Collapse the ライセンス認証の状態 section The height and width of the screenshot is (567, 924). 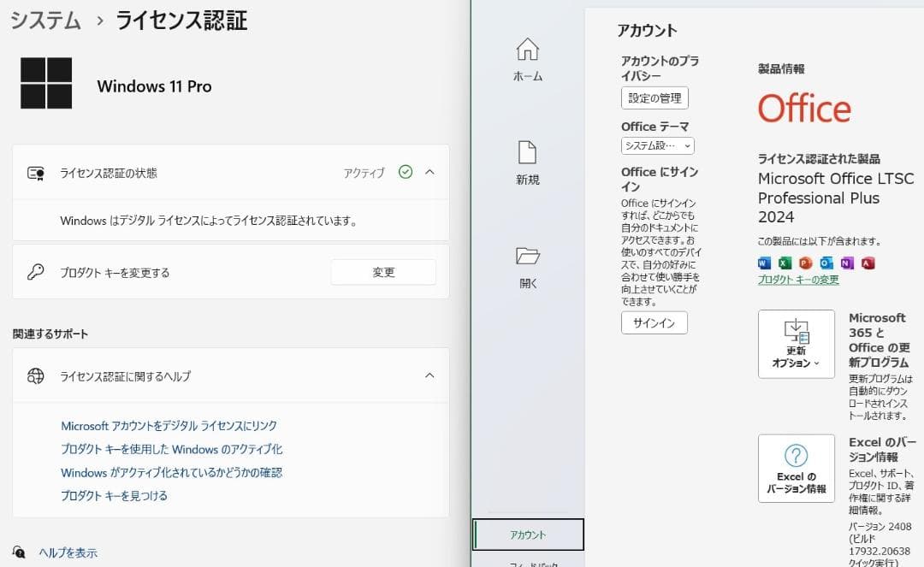(429, 172)
